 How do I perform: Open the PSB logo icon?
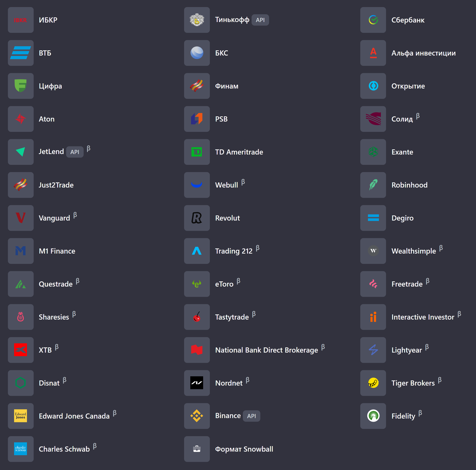[x=197, y=119]
